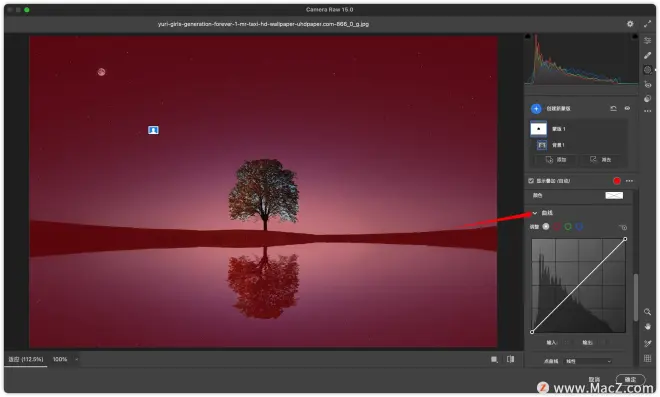Click the white color swatch box
This screenshot has height=397, width=660.
pyautogui.click(x=614, y=195)
